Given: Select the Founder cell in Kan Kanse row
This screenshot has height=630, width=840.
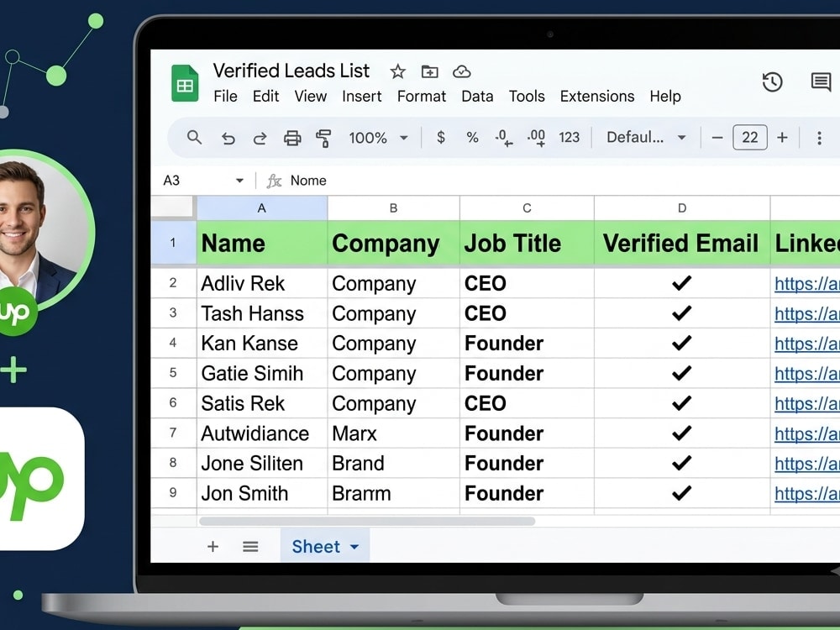Looking at the screenshot, I should click(528, 344).
